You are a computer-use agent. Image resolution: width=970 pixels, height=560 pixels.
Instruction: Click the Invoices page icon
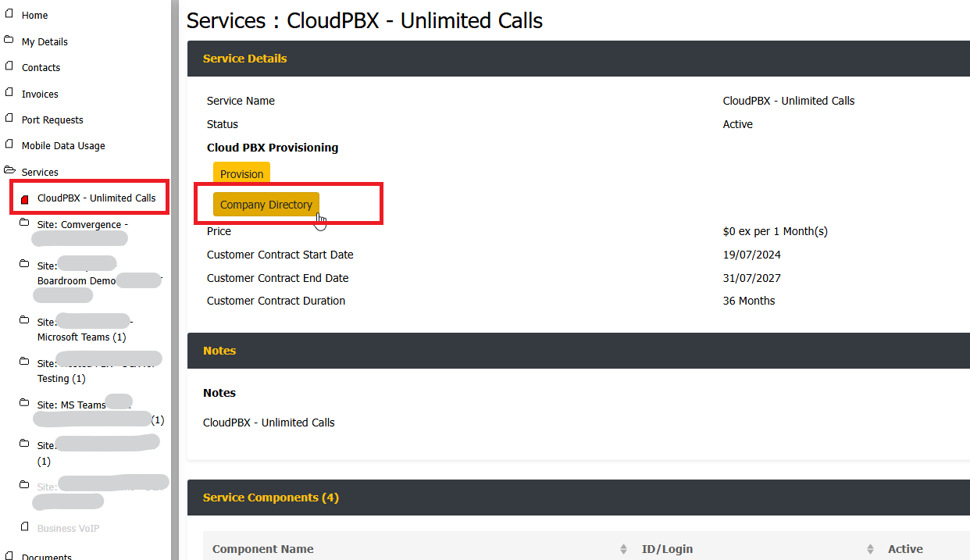click(x=9, y=92)
